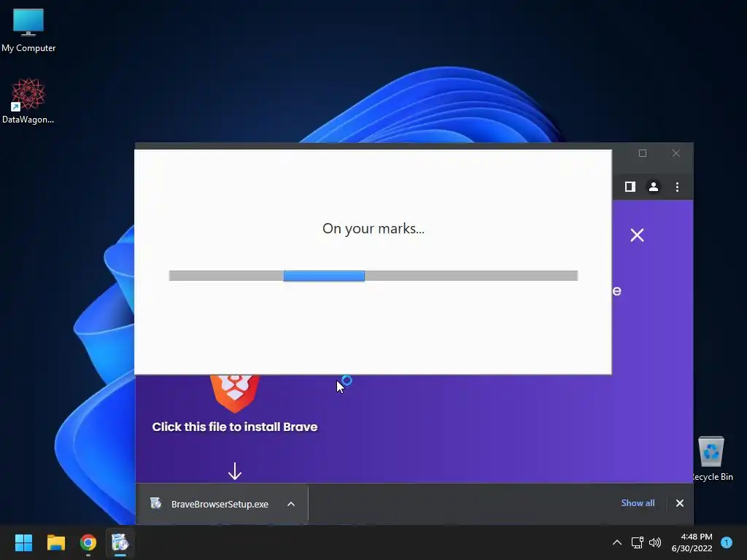
Task: Click the Brave lion logo
Action: (x=235, y=393)
